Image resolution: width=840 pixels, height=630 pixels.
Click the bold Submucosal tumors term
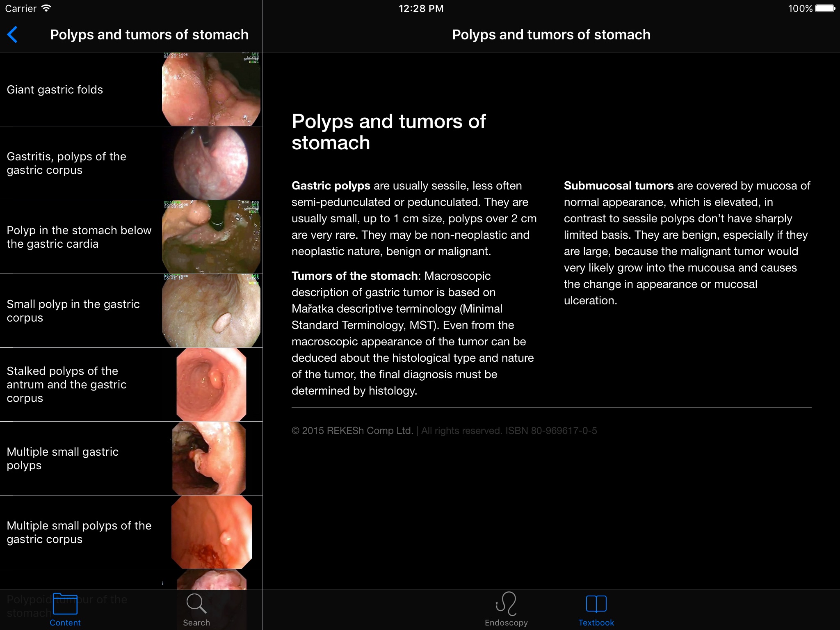pos(619,186)
